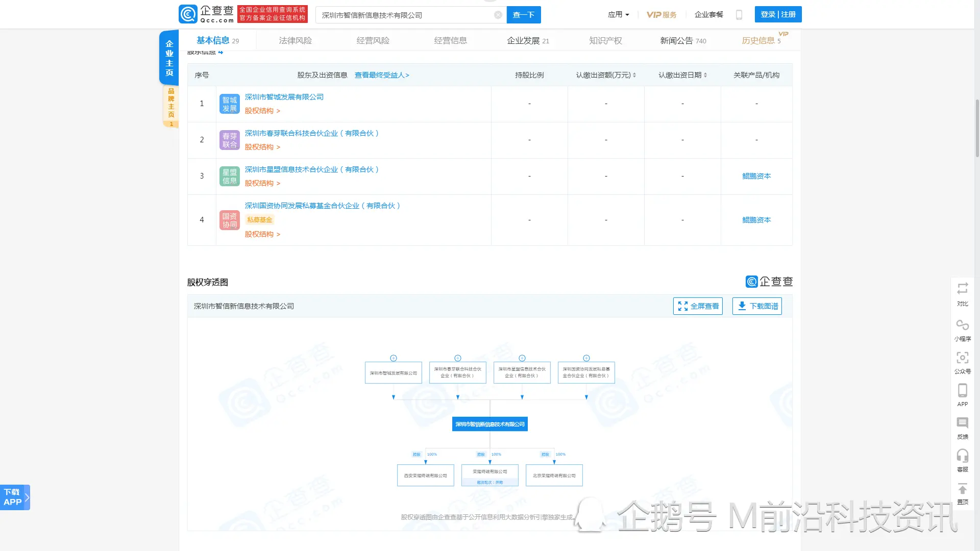Switch to 经营风险 tab
This screenshot has height=551, width=980.
(373, 41)
